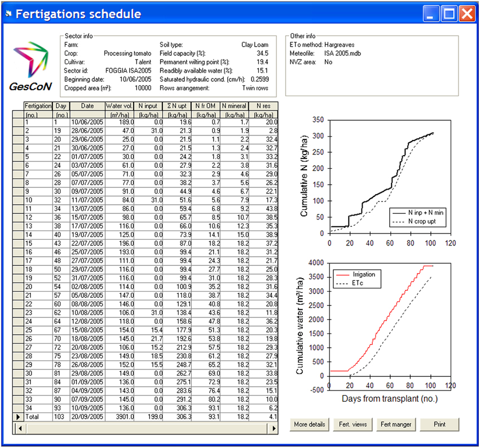The width and height of the screenshot is (480, 448).
Task: Open the Fert manger button
Action: click(396, 424)
